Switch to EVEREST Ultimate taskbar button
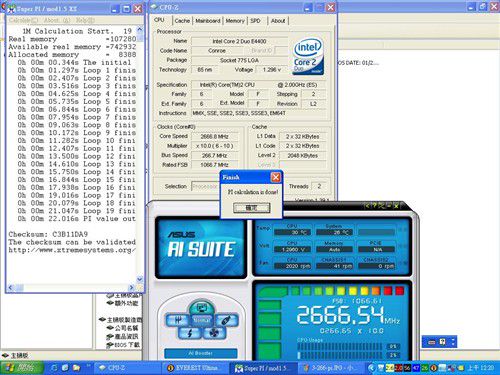Screen dimensions: 500x375 (x=196, y=368)
